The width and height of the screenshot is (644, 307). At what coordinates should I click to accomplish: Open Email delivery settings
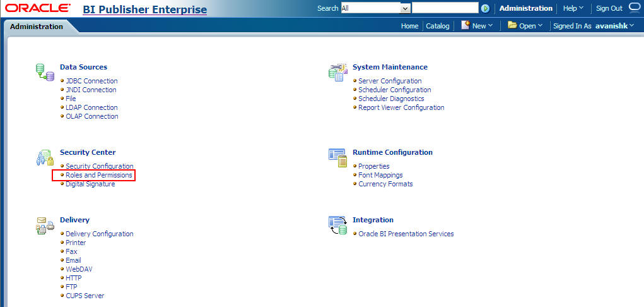[73, 260]
